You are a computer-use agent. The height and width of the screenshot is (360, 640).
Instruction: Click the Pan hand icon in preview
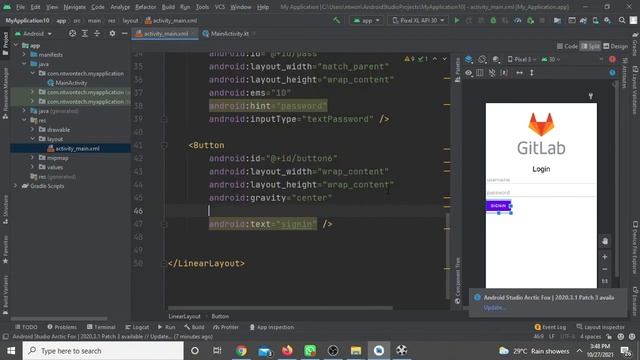(x=605, y=241)
